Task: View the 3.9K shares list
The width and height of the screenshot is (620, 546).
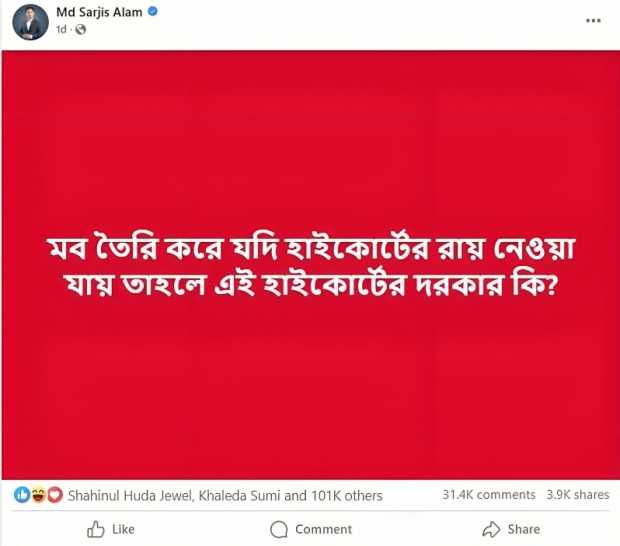Action: pos(578,495)
